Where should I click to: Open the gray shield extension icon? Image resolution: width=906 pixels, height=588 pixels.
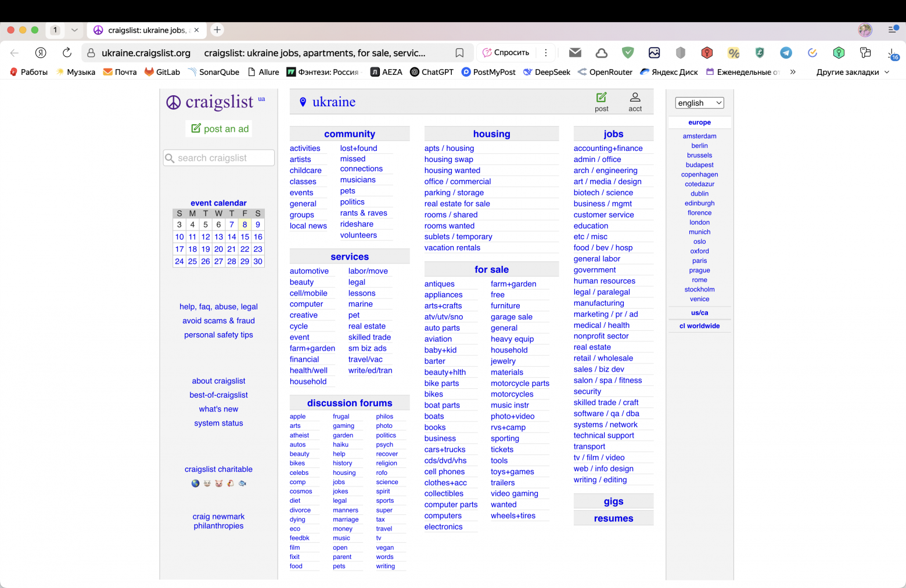click(x=681, y=53)
